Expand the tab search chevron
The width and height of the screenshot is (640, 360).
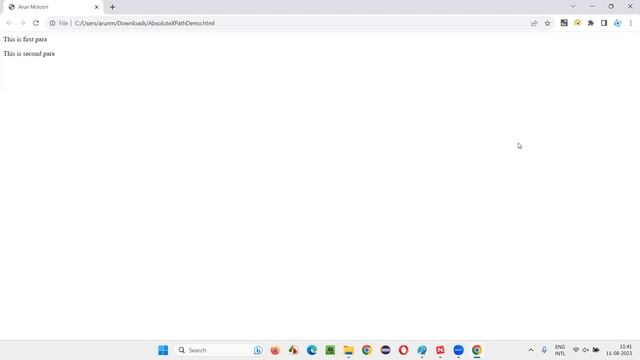click(x=573, y=6)
